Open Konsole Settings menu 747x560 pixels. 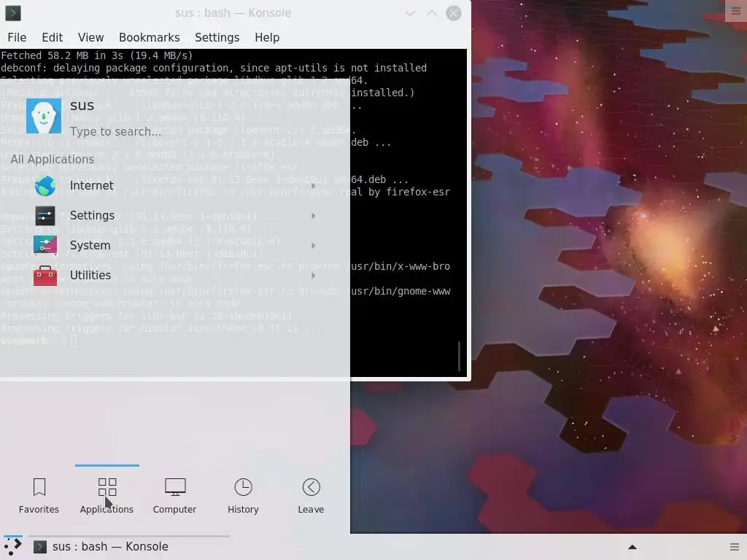[217, 38]
